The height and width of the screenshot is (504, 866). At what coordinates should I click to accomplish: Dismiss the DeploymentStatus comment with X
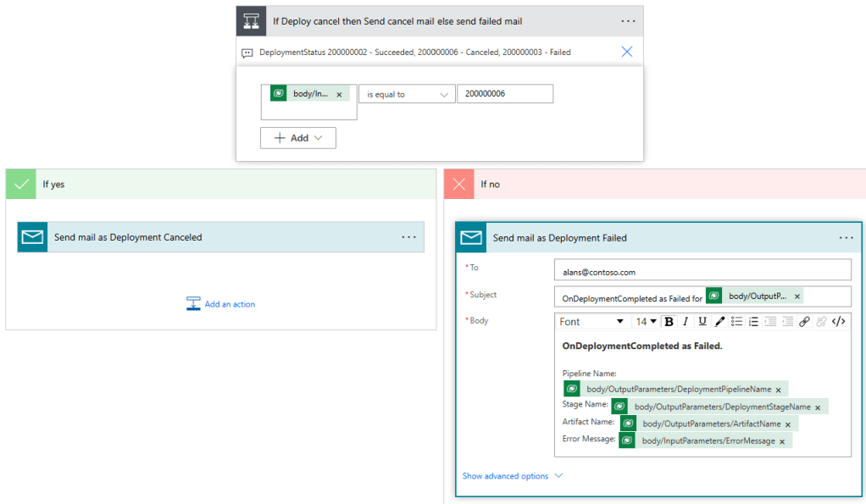point(627,52)
